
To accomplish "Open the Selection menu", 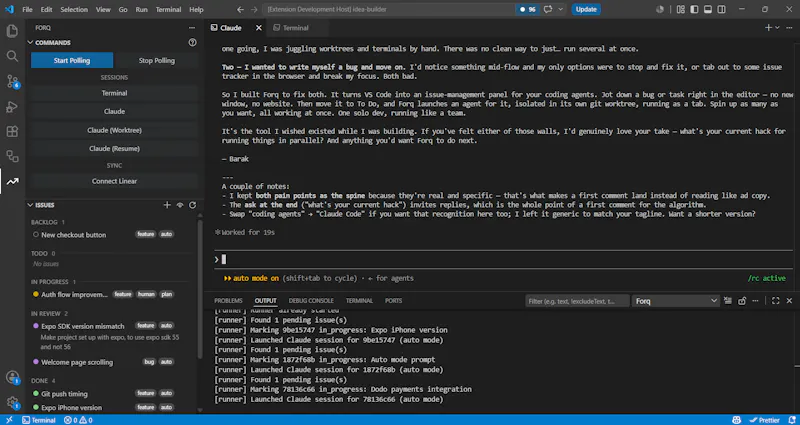I will click(x=74, y=9).
